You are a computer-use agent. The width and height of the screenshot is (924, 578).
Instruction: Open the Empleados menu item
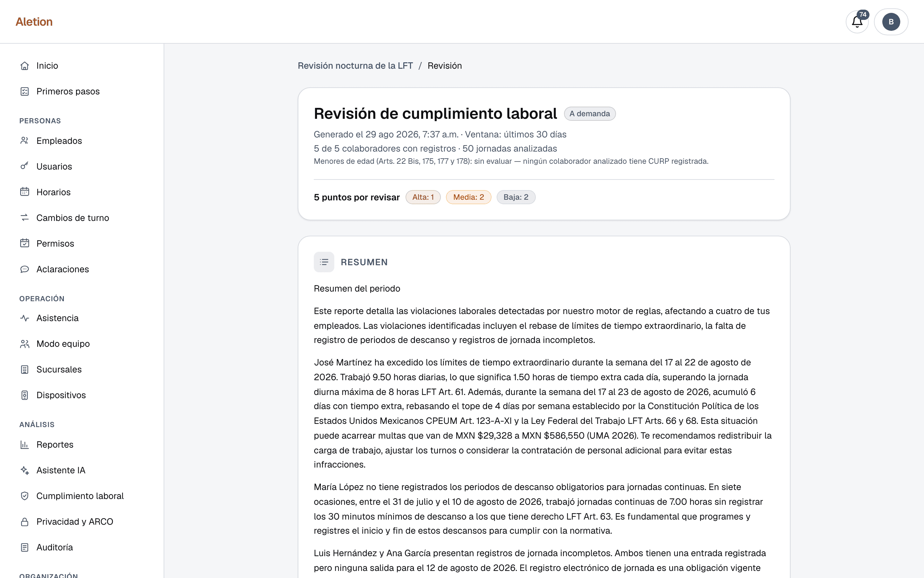pyautogui.click(x=82, y=141)
